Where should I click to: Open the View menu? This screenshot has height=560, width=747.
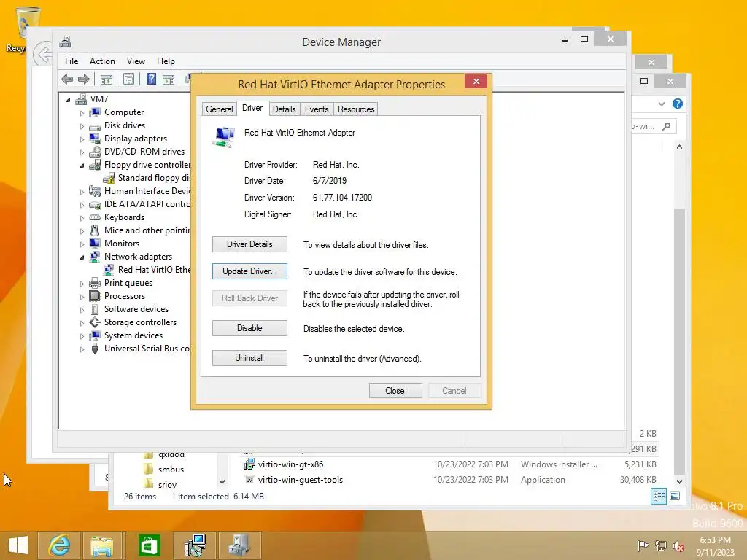(136, 61)
